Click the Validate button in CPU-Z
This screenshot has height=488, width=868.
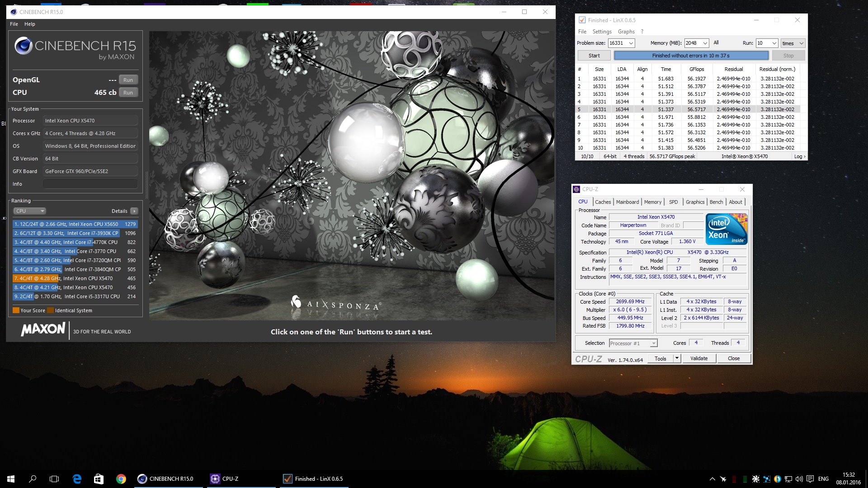[698, 358]
